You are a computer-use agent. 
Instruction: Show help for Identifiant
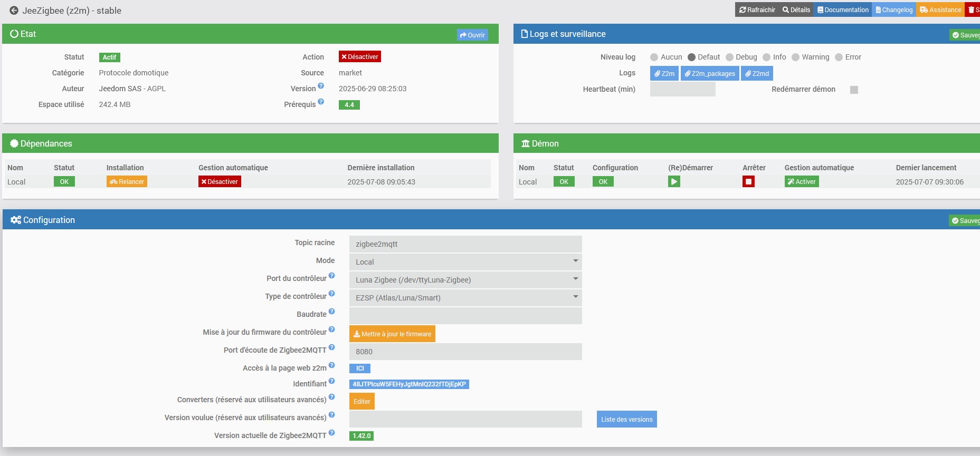coord(332,381)
